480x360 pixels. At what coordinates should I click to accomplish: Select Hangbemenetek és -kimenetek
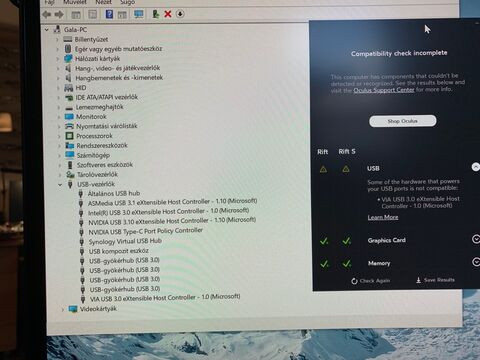[x=119, y=78]
